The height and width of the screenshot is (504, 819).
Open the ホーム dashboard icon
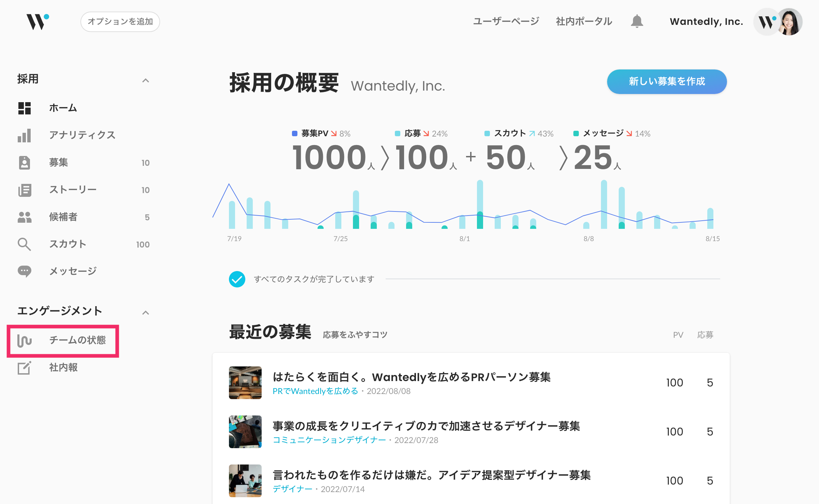tap(25, 108)
